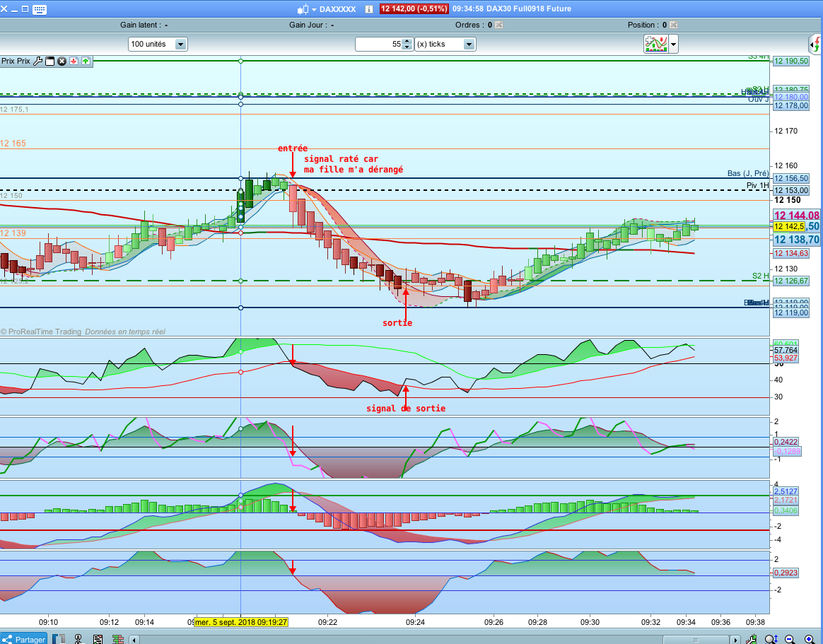Decrease ticks value with down stepper

(x=407, y=47)
